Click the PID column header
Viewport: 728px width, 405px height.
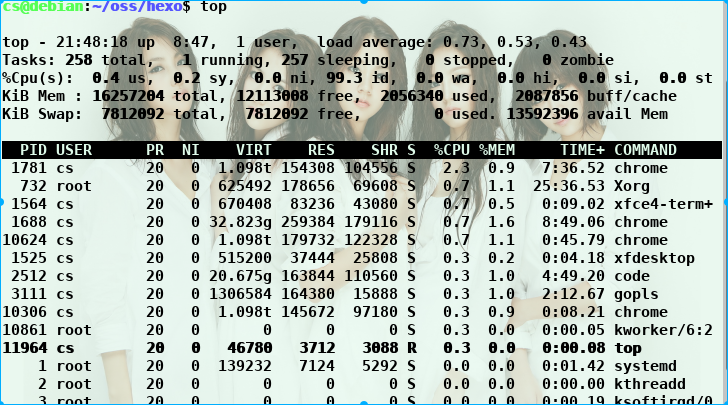tap(34, 150)
